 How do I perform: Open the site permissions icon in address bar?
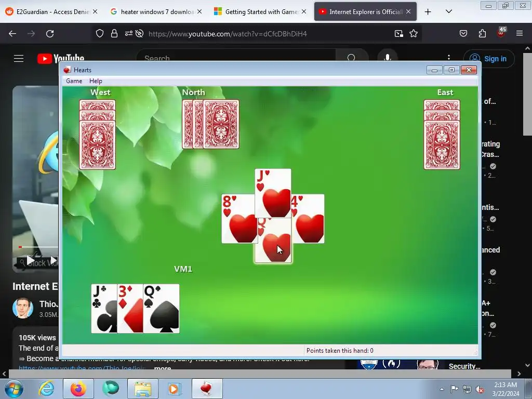129,33
